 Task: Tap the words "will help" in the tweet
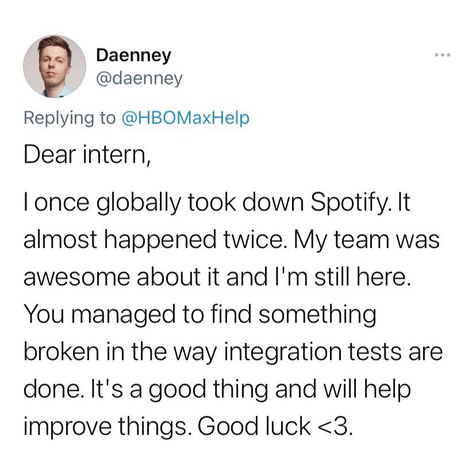(x=367, y=390)
